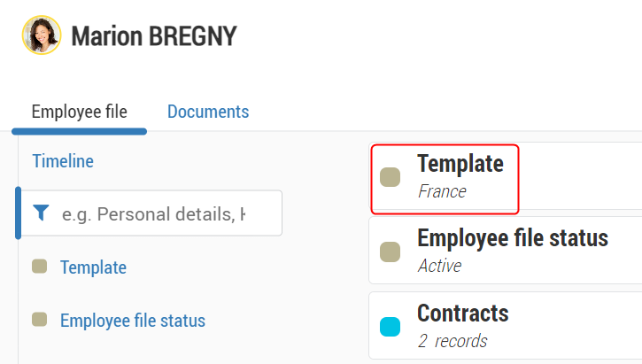
Task: Click the funnel filter icon
Action: [x=42, y=213]
